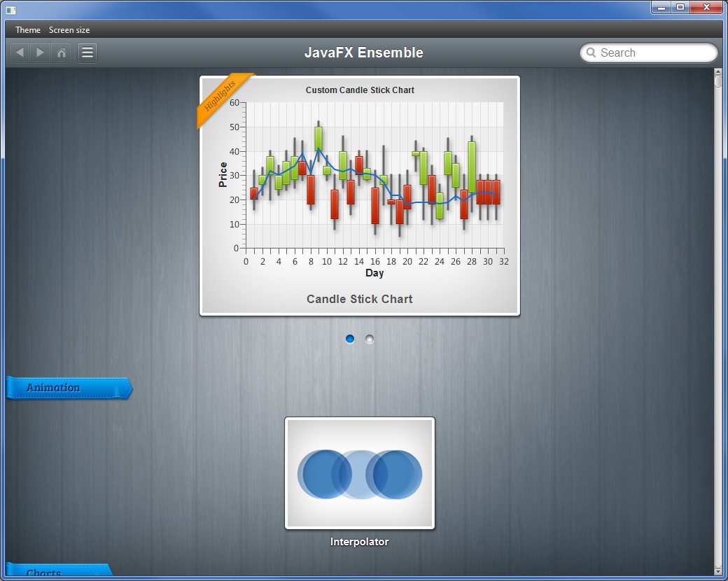Screen dimensions: 728x581
Task: Click the magnifier icon in search box
Action: tap(591, 52)
